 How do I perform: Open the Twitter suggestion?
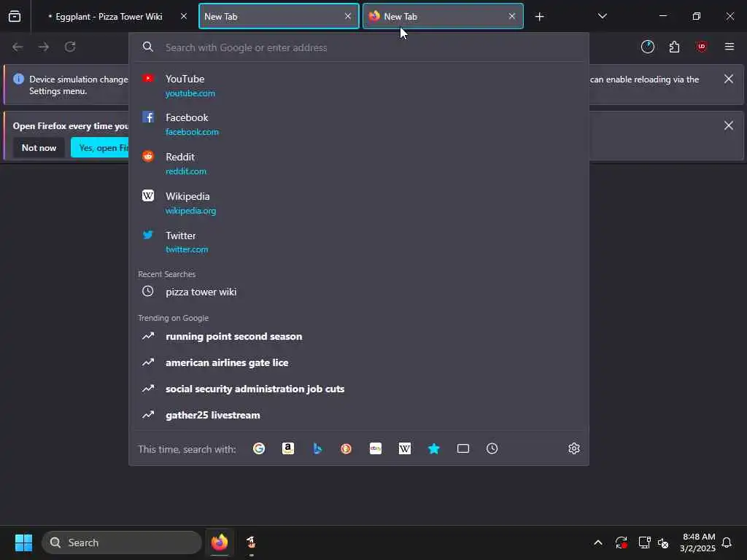click(359, 242)
